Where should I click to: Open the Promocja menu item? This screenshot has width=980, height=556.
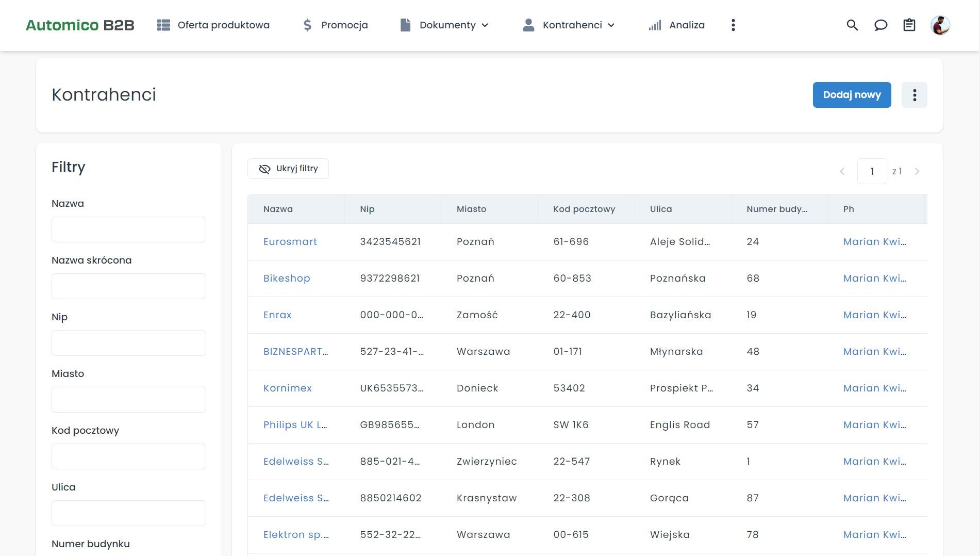pyautogui.click(x=335, y=25)
